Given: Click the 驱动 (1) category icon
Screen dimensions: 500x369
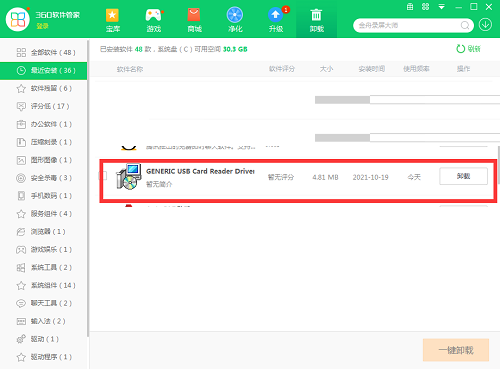Looking at the screenshot, I should pyautogui.click(x=21, y=339).
